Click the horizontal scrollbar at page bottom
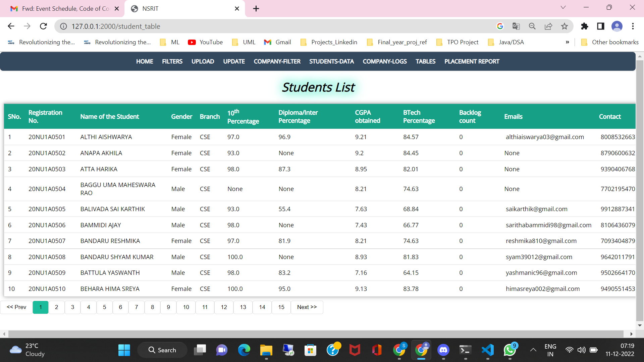Image resolution: width=644 pixels, height=362 pixels. (x=315, y=334)
